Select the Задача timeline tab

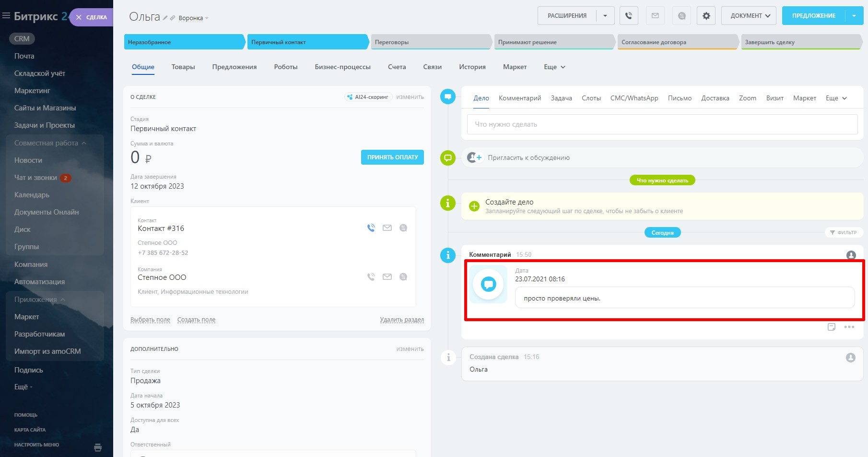pos(562,98)
